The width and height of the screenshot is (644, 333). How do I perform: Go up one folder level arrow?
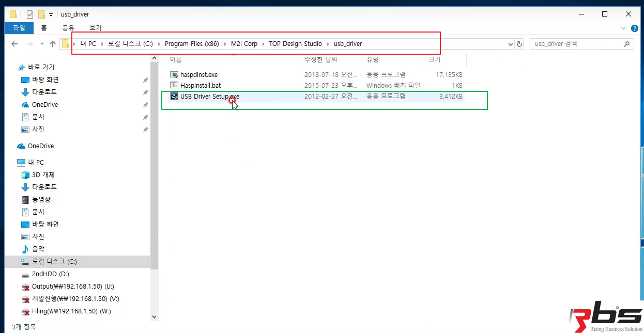(x=53, y=44)
